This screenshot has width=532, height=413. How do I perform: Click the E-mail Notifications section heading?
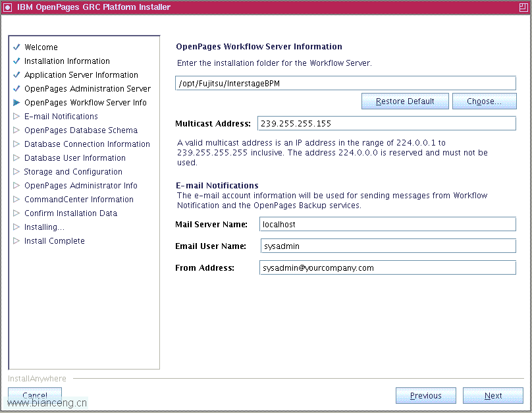pos(217,186)
